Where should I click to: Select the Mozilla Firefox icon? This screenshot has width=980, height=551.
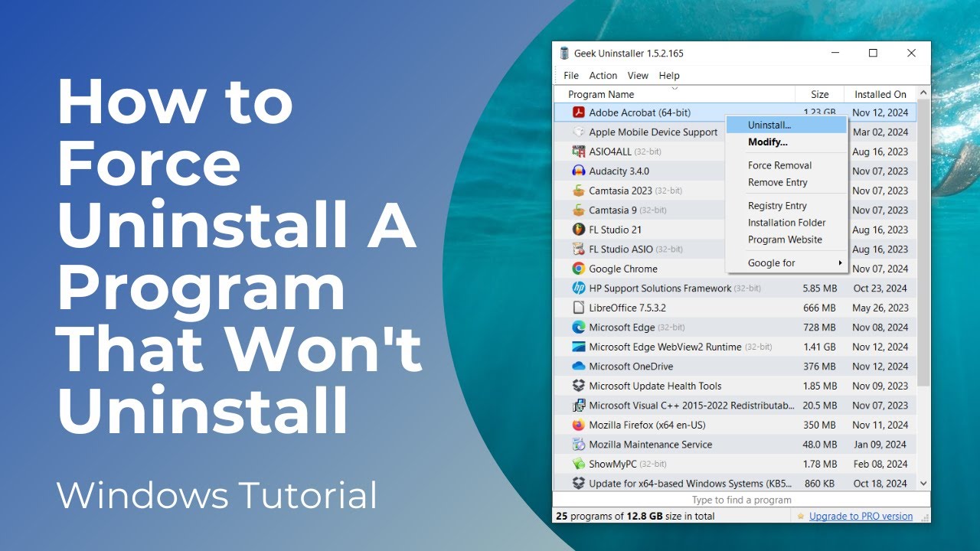[x=579, y=425]
